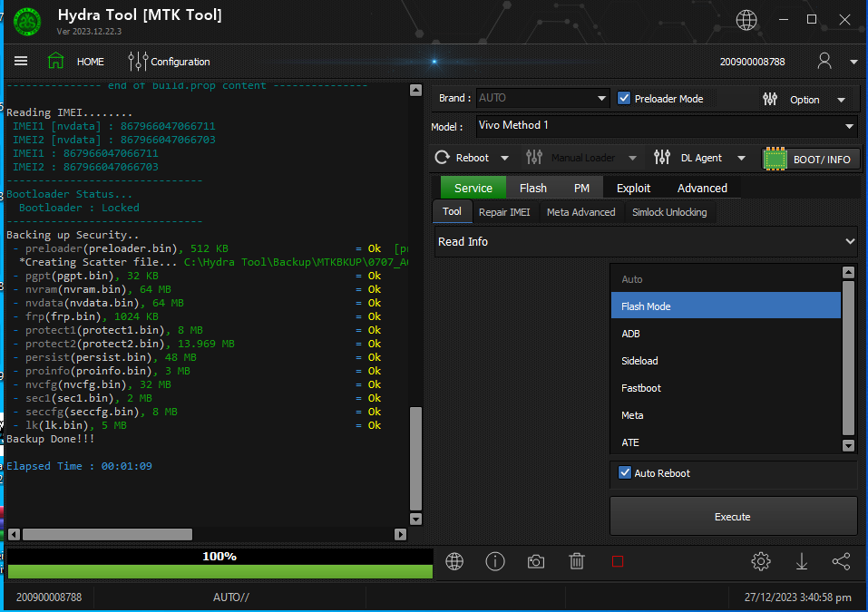Click the log panel scroll up arrow
The height and width of the screenshot is (612, 868).
[x=415, y=90]
